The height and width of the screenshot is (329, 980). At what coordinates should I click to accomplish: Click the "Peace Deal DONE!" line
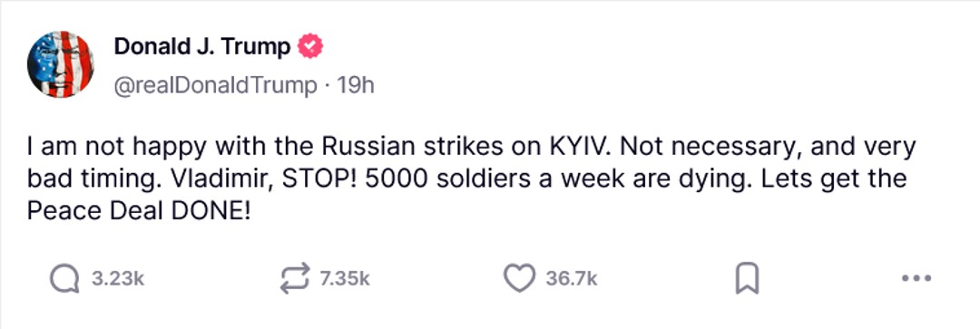pyautogui.click(x=139, y=212)
